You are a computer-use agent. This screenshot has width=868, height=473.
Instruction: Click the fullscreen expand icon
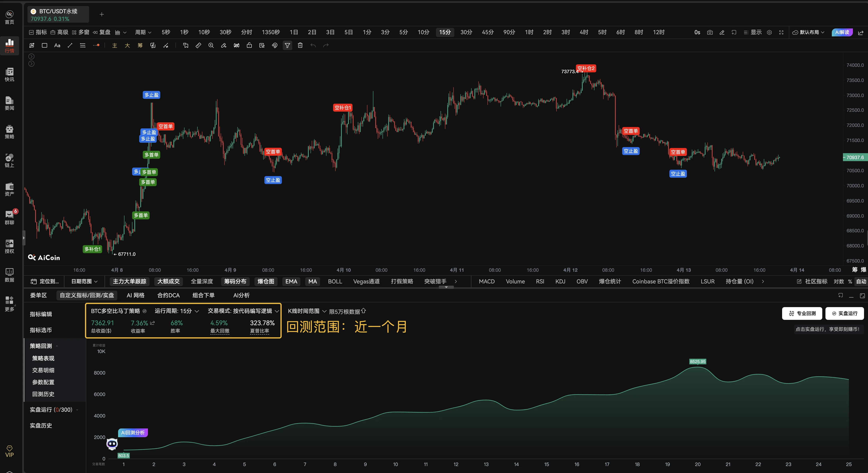781,32
